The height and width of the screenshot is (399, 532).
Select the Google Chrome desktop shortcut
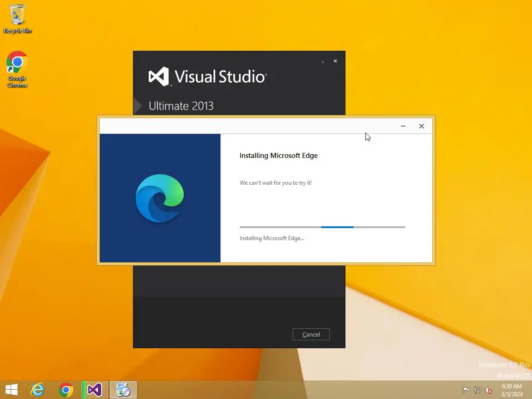click(17, 69)
